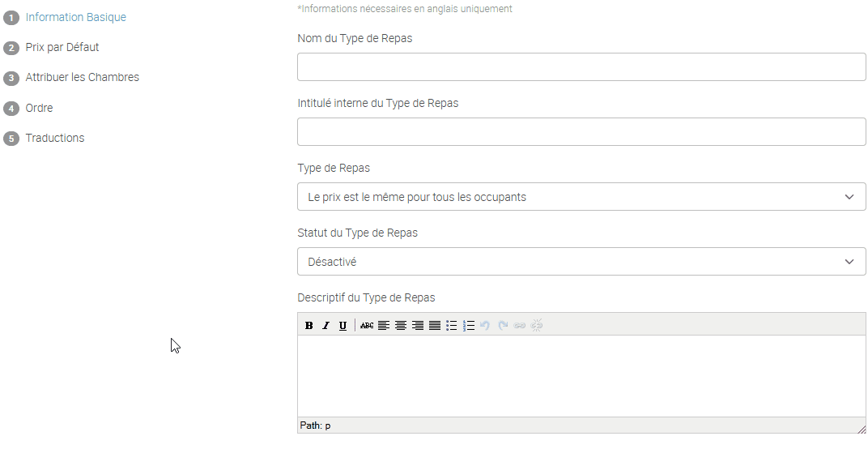
Task: Switch to the Traductions step
Action: [x=55, y=139]
